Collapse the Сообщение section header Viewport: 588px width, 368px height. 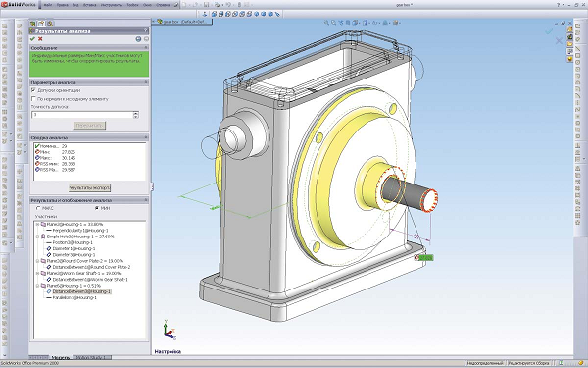point(89,48)
